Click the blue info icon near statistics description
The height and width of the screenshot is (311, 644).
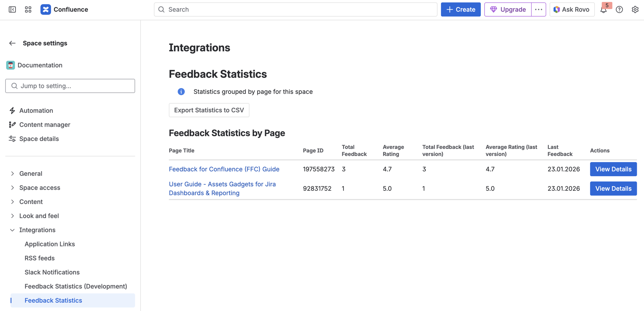181,92
